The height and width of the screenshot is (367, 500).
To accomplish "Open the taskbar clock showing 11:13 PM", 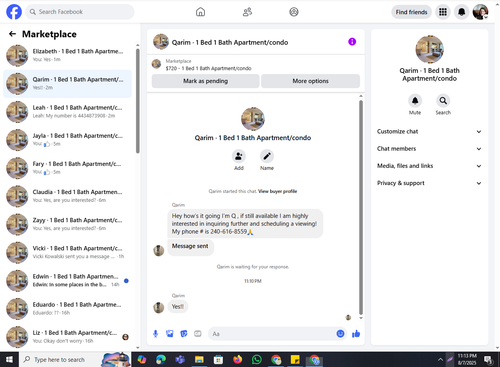I will (x=467, y=359).
